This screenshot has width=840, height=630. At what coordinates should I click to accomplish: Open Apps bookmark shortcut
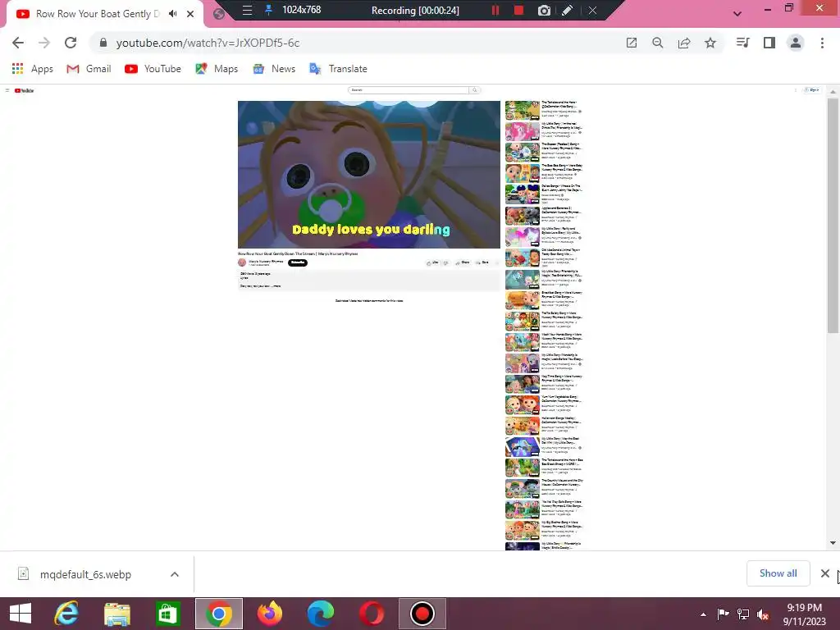coord(33,69)
